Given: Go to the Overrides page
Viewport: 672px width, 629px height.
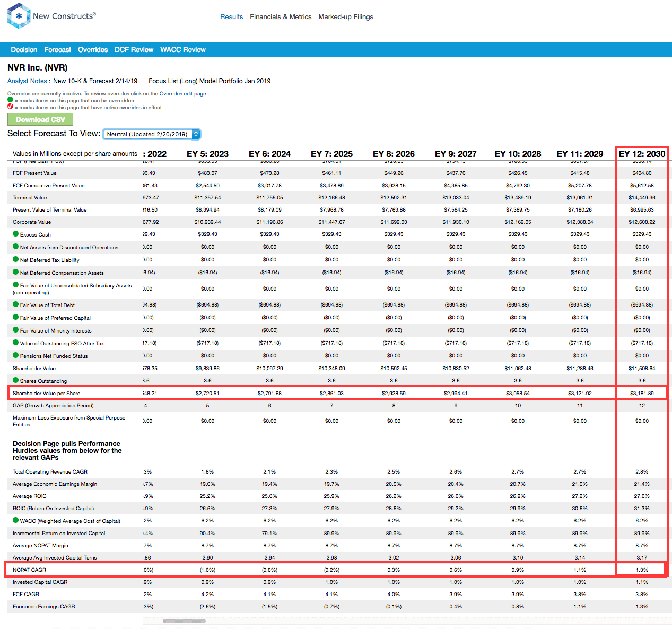Looking at the screenshot, I should click(x=93, y=50).
